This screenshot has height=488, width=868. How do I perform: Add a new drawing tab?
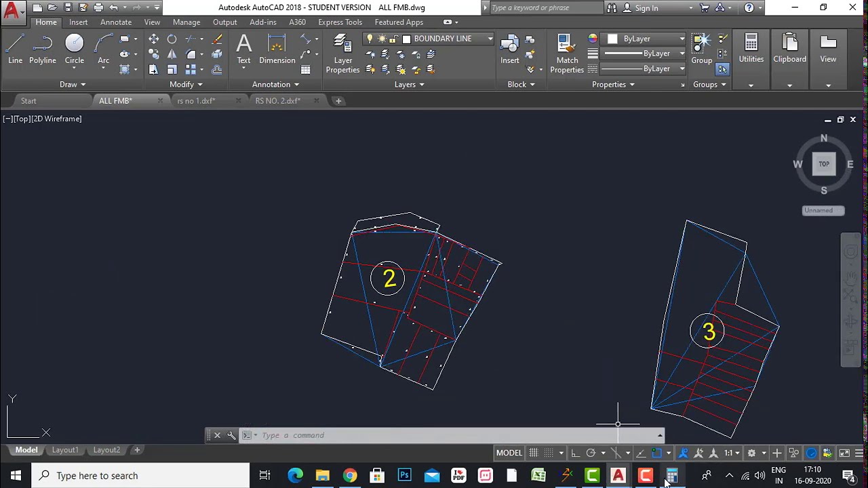pos(338,101)
